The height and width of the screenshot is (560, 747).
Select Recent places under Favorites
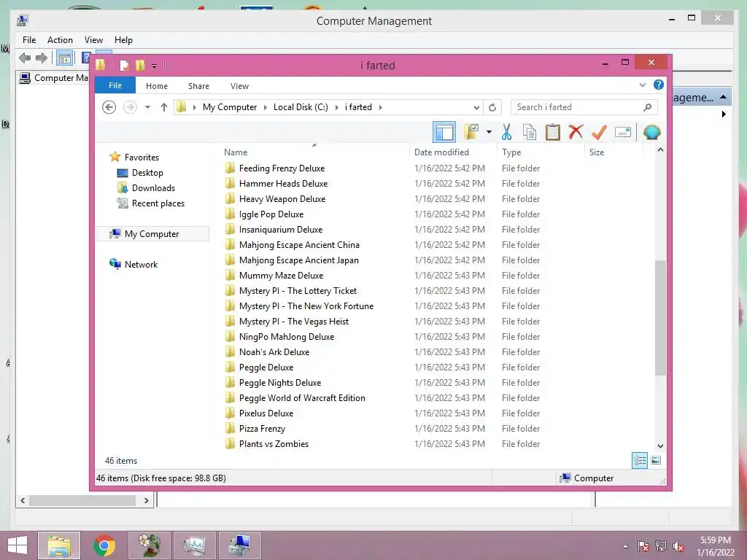(158, 203)
